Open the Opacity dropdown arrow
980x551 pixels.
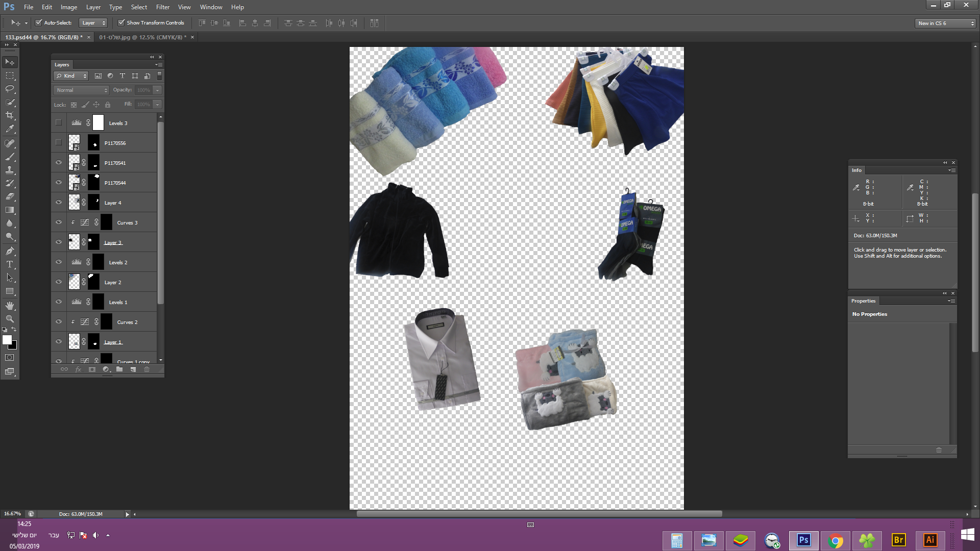[x=158, y=90]
